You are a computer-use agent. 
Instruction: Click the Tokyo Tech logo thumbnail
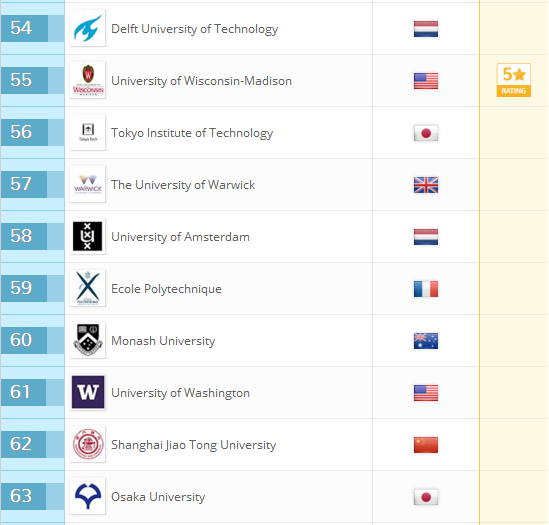[x=88, y=132]
